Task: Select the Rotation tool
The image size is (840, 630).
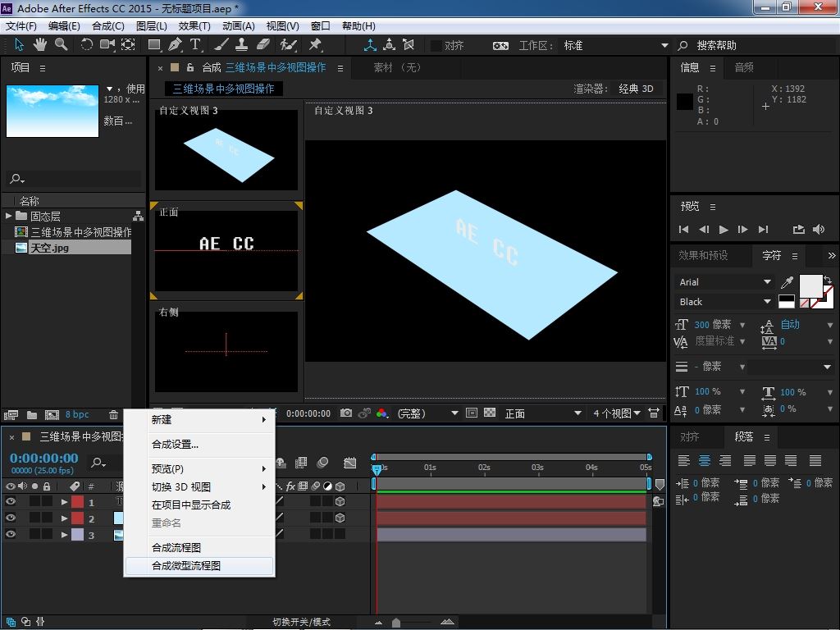Action: 86,45
